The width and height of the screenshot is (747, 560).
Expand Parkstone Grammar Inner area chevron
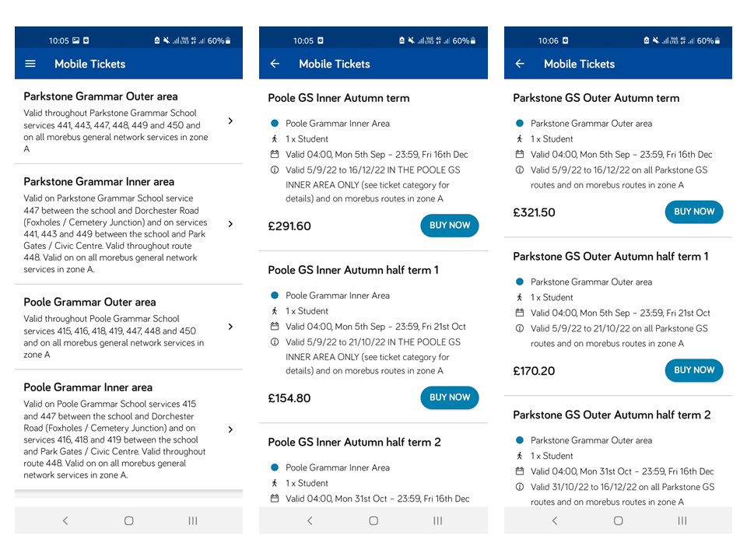tap(230, 224)
